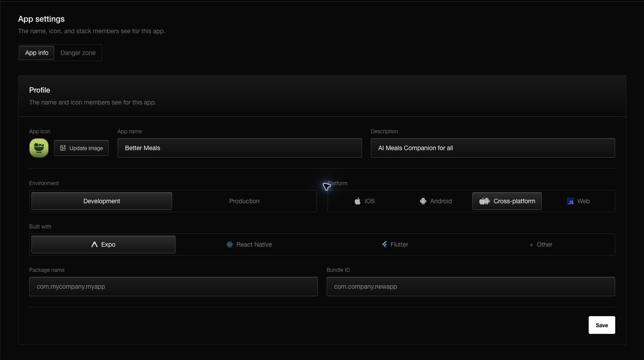Click the Update image button
The height and width of the screenshot is (360, 644).
pos(81,148)
